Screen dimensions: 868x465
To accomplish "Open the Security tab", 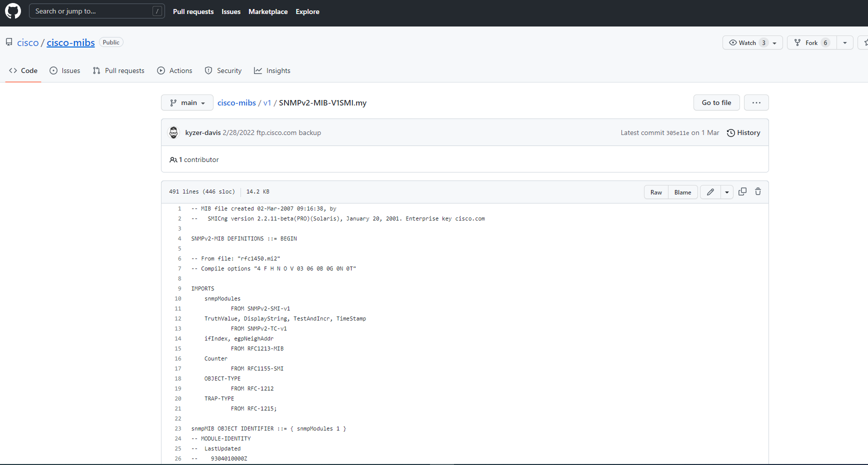I will (223, 70).
